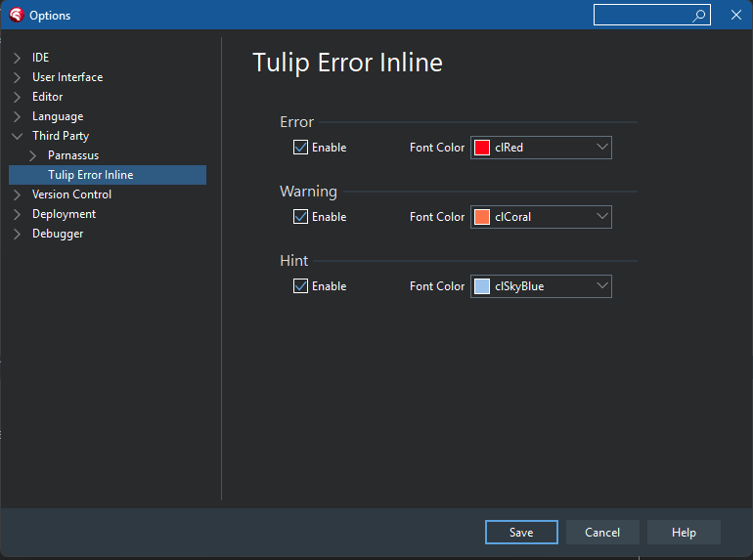This screenshot has width=753, height=560.
Task: Select Version Control in the tree
Action: click(71, 194)
